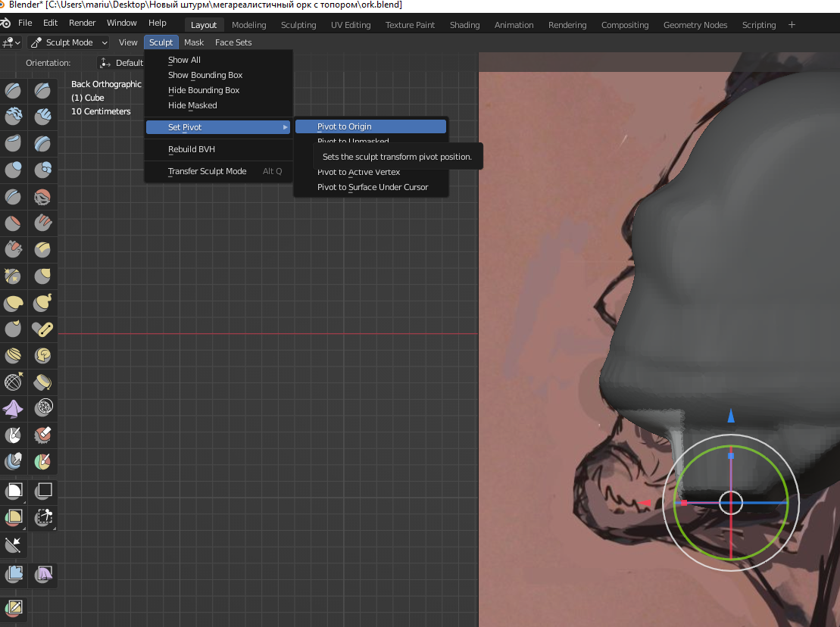Choose the Mesh Filter tool
Screen dimensions: 840x627
coord(14,574)
